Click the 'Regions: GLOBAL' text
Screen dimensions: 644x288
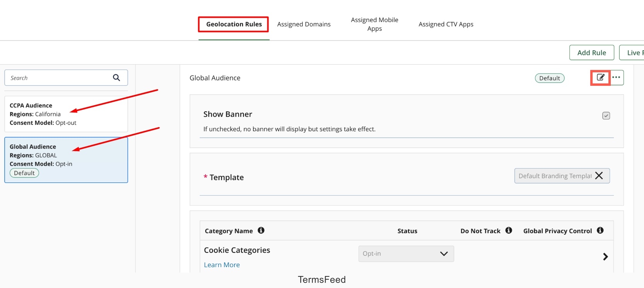coord(33,155)
